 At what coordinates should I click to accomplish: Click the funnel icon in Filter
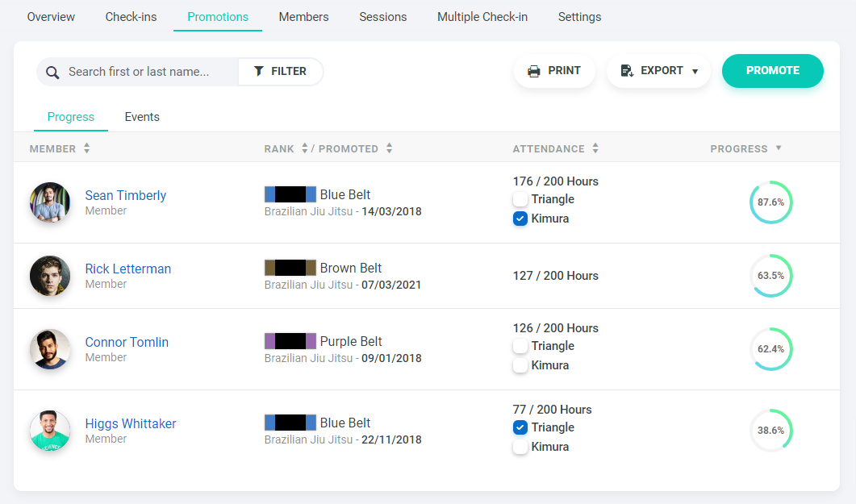point(258,72)
